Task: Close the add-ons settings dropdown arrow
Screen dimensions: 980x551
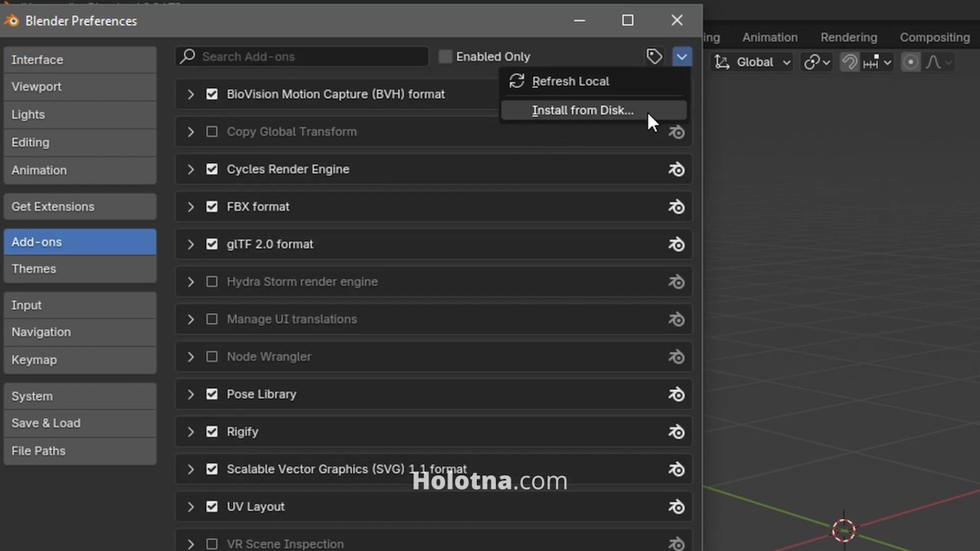Action: [681, 56]
